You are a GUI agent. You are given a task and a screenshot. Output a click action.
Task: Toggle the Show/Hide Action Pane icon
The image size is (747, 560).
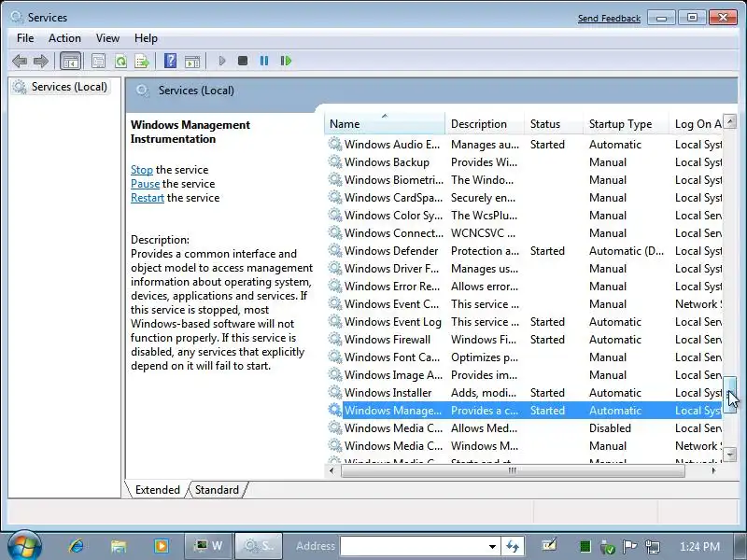click(x=192, y=61)
